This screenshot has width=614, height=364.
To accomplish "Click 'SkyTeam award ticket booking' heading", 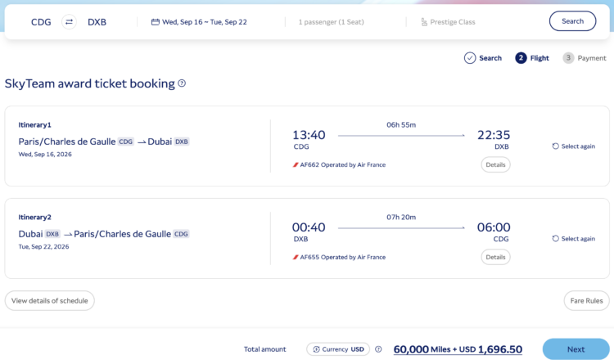I will click(x=90, y=83).
